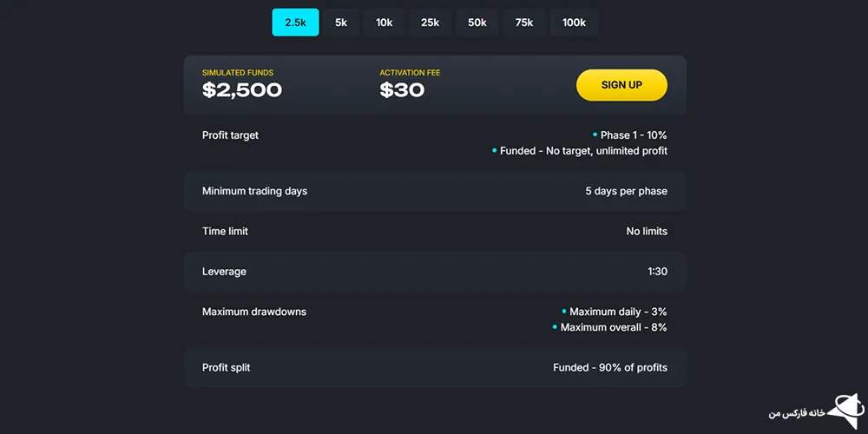
Task: Click the $30 activation fee value
Action: tap(402, 90)
